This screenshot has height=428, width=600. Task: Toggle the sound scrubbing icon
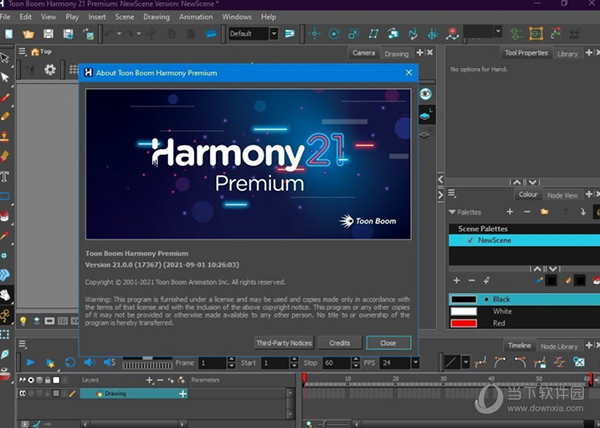pyautogui.click(x=109, y=362)
